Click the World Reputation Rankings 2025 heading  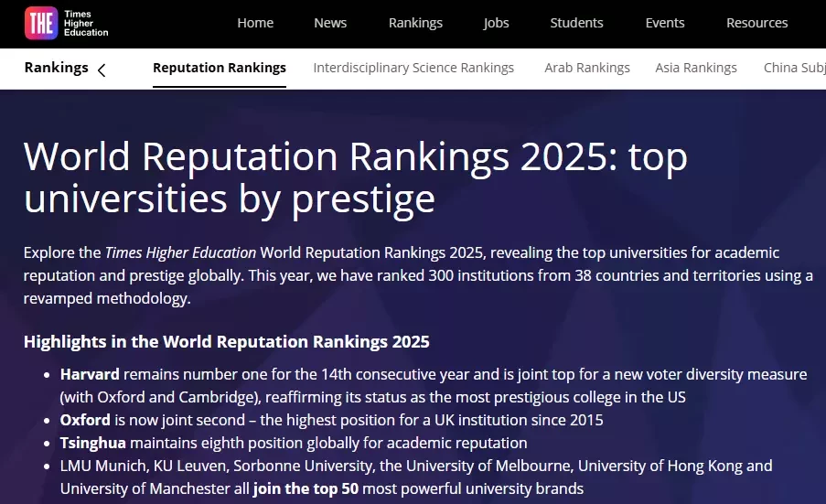pyautogui.click(x=356, y=177)
